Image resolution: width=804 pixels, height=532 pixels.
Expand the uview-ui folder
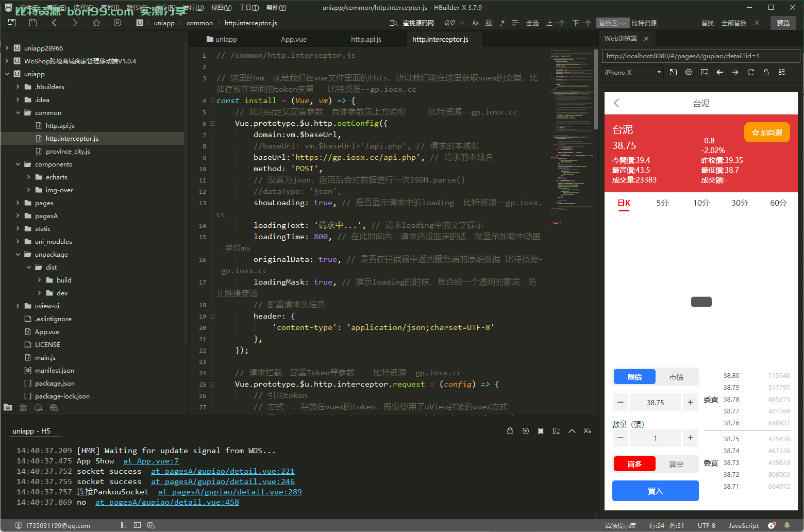[18, 306]
